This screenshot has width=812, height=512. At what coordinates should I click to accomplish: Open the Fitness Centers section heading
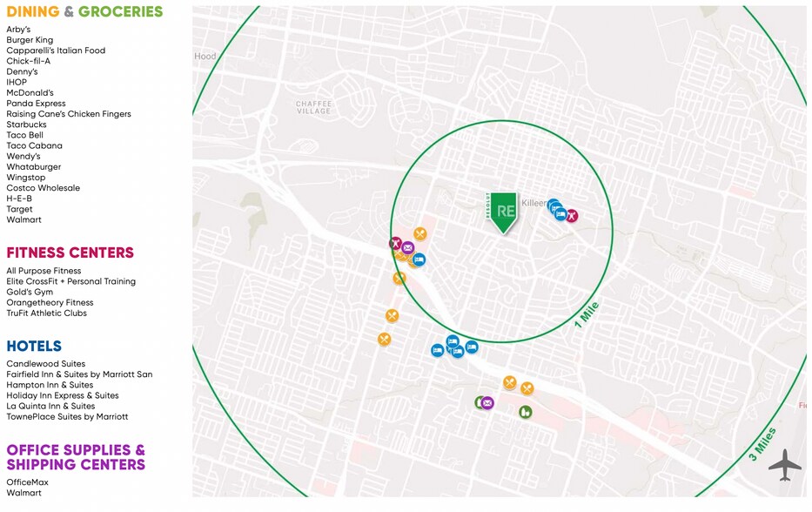coord(70,253)
